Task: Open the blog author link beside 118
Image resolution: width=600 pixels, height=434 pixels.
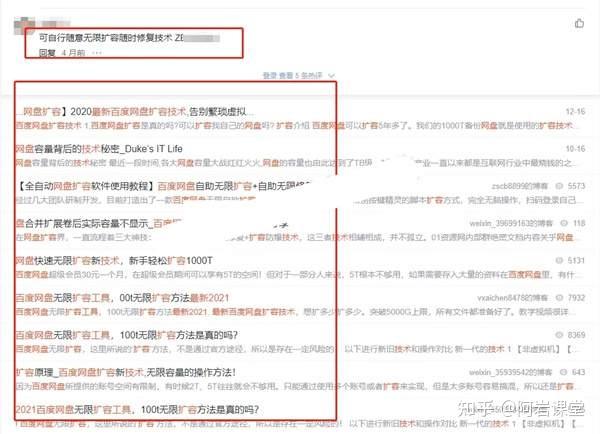Action: click(511, 223)
